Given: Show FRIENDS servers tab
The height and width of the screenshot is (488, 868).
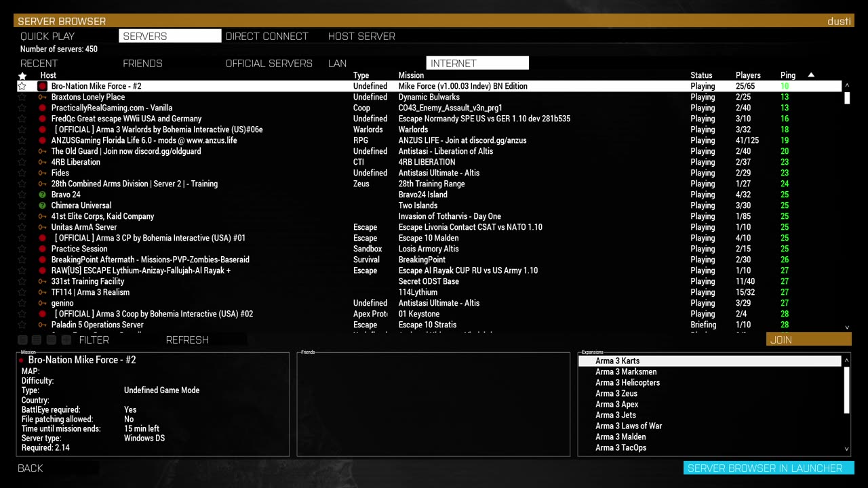Looking at the screenshot, I should [142, 63].
